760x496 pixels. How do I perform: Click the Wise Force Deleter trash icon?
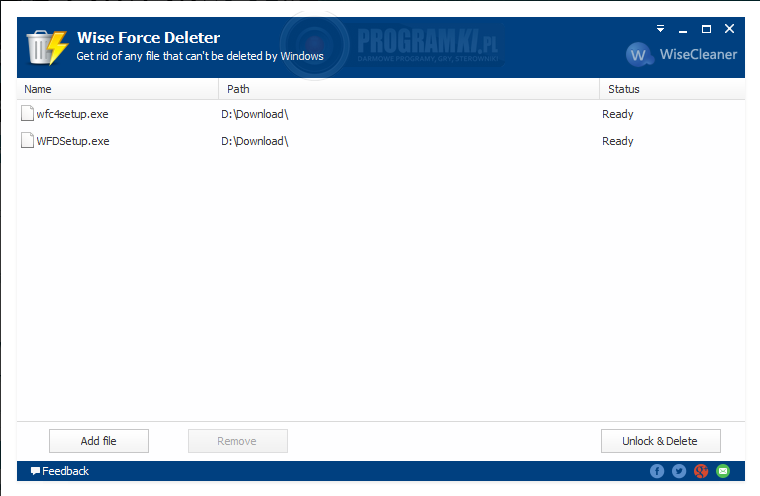click(47, 48)
